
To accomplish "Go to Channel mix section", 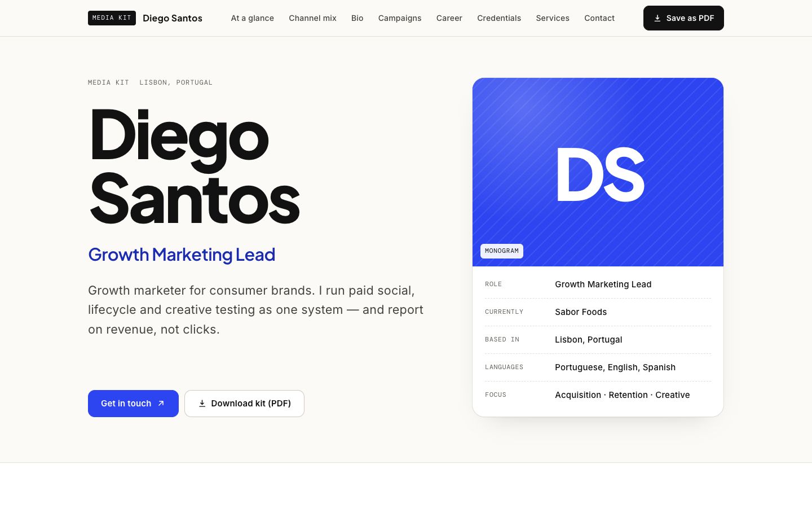I will [312, 18].
